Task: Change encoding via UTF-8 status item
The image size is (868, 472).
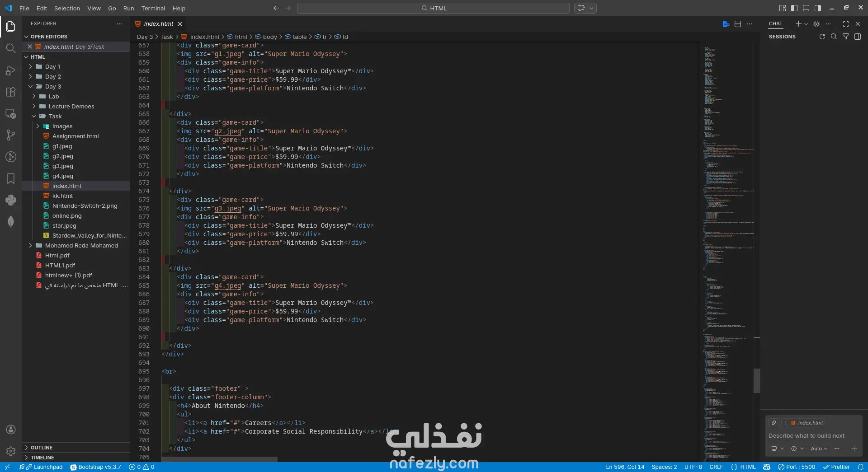Action: (693, 467)
